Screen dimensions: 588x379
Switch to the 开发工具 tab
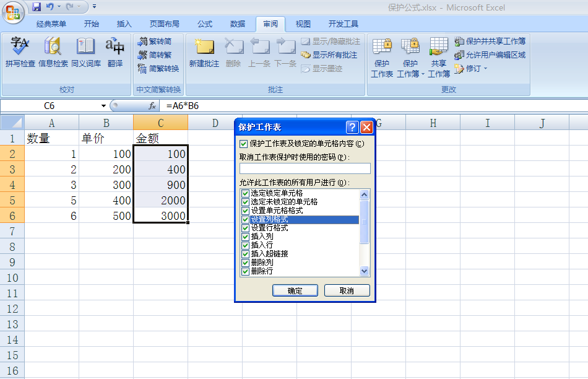[x=344, y=24]
